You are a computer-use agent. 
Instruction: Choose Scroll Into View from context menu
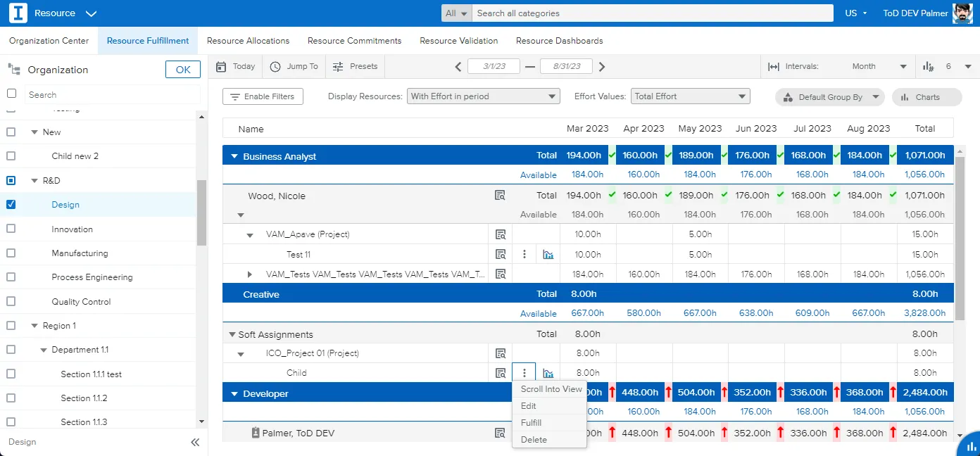(x=550, y=389)
